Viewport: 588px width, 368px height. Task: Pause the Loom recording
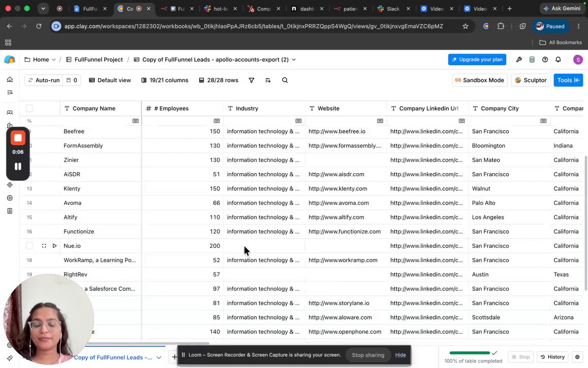tap(18, 166)
